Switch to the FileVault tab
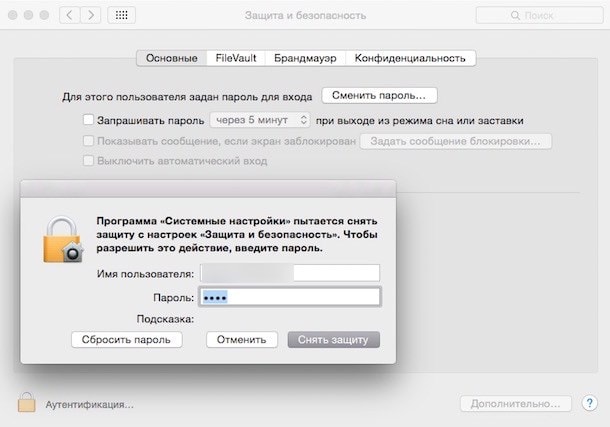 tap(236, 58)
